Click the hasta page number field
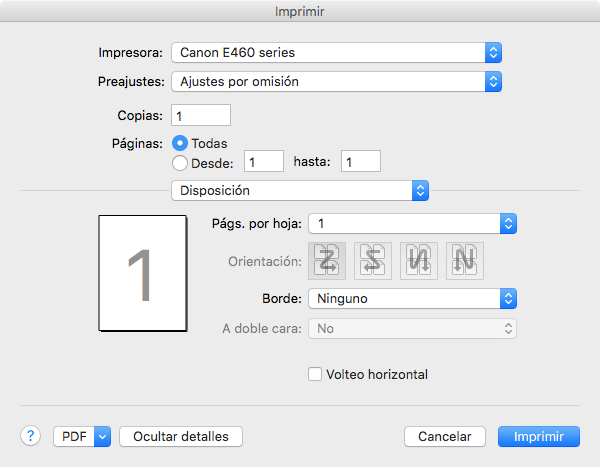This screenshot has width=600, height=467. pyautogui.click(x=361, y=161)
